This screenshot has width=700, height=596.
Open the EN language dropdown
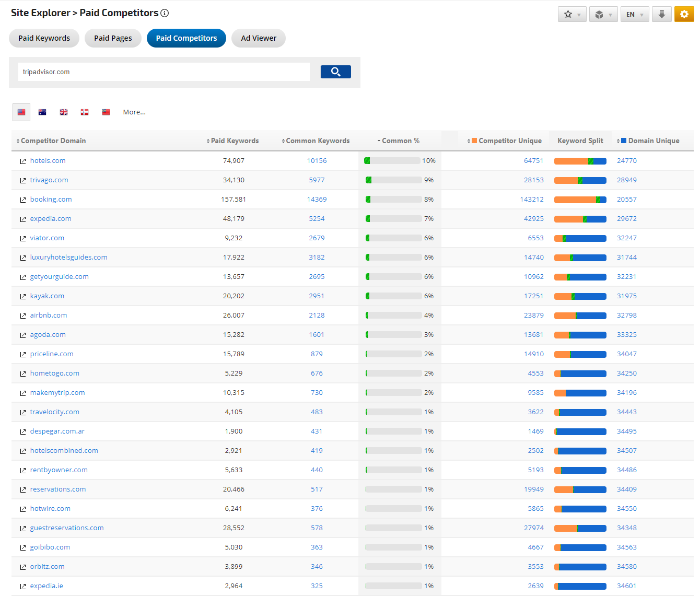click(634, 14)
